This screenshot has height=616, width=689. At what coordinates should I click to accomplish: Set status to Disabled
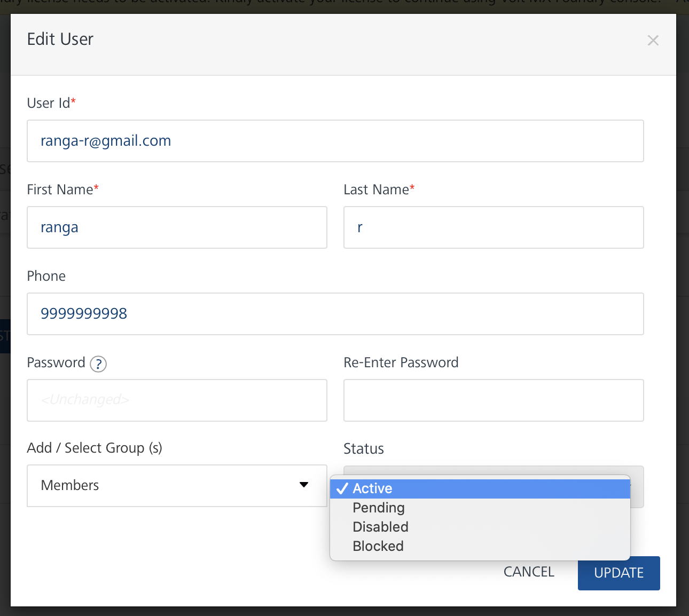[380, 527]
